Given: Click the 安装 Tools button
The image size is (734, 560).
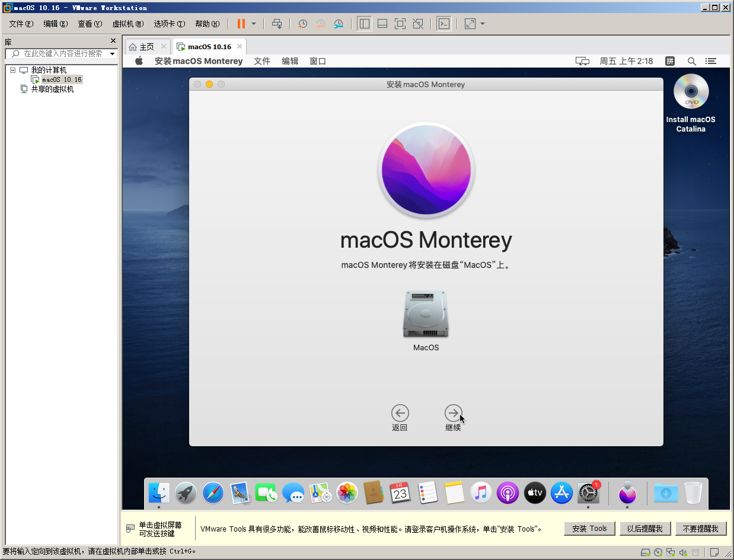Looking at the screenshot, I should [589, 529].
